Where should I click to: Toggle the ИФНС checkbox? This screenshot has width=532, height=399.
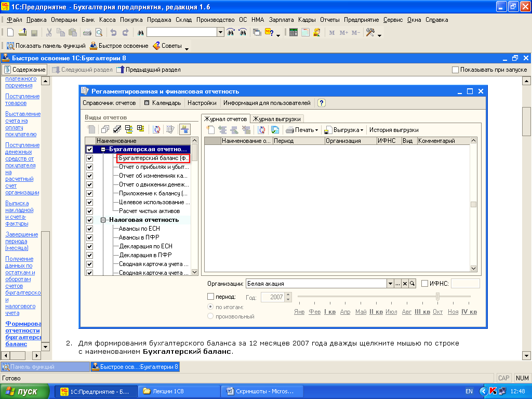[x=424, y=283]
